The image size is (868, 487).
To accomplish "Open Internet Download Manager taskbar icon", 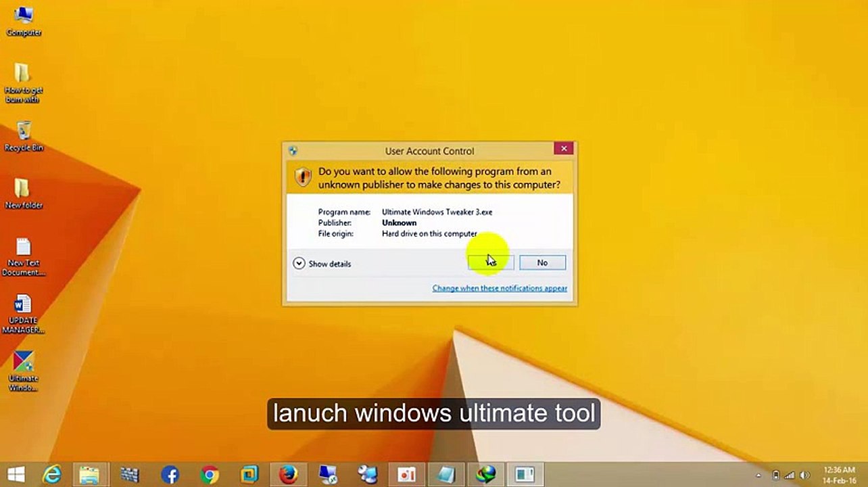I will [x=485, y=475].
